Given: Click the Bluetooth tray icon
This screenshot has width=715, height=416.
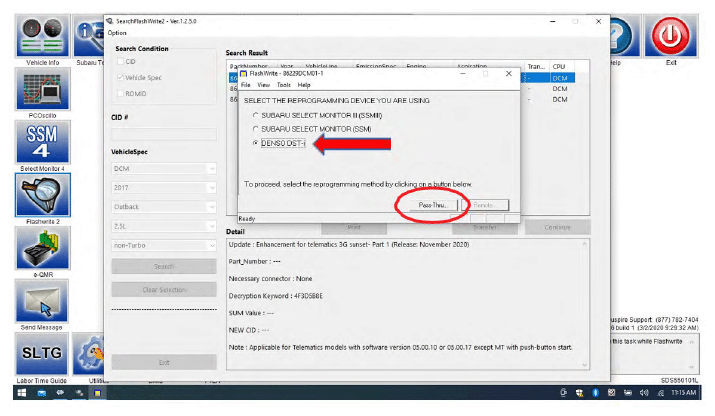Looking at the screenshot, I should (x=595, y=393).
